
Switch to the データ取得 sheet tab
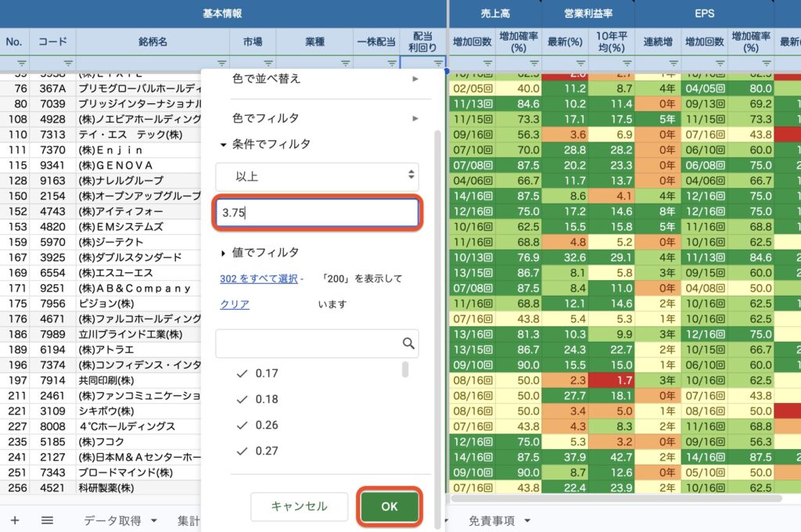(119, 520)
